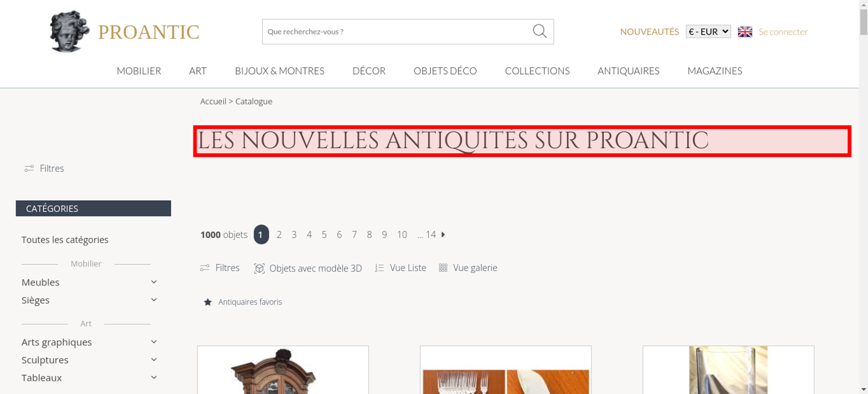Screen dimensions: 868x394
Task: Expand the Meubles category chevron
Action: pyautogui.click(x=154, y=282)
